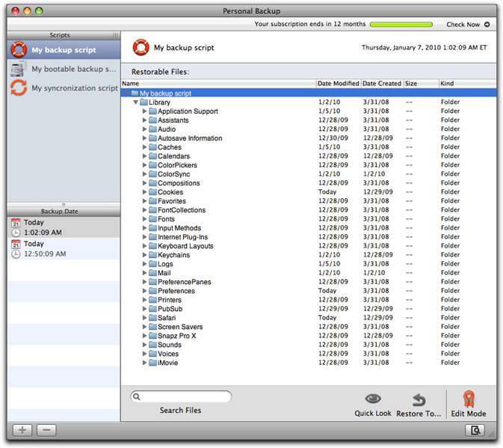This screenshot has width=503, height=448.
Task: Select the FontCollections folder row
Action: 309,210
